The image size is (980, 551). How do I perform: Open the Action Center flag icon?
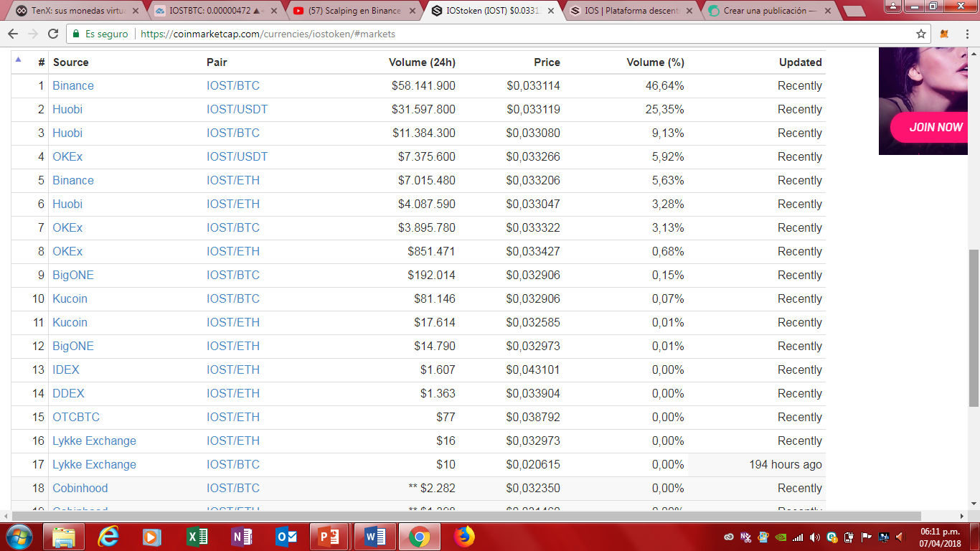pos(867,537)
